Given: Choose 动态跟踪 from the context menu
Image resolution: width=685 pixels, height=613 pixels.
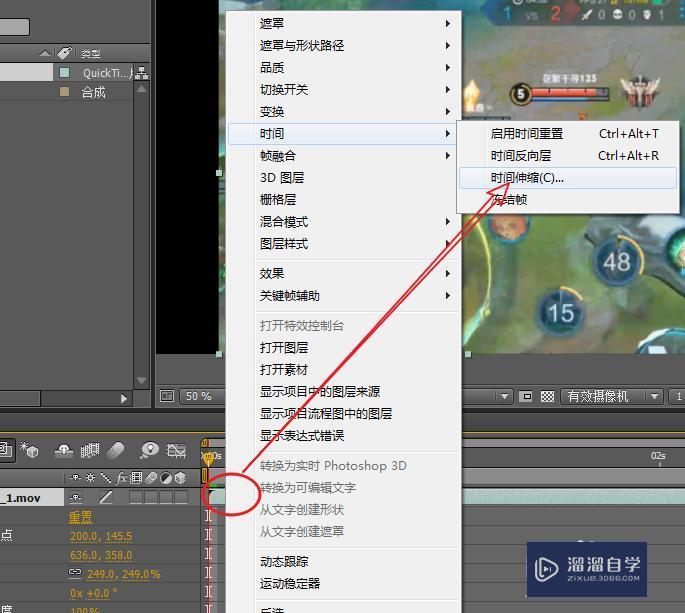Looking at the screenshot, I should [343, 561].
